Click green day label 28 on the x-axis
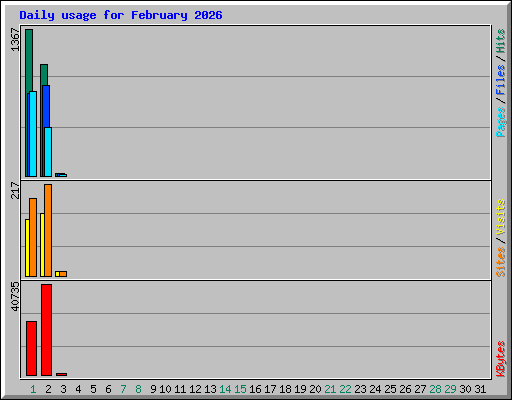This screenshot has height=400, width=512. pos(435,389)
